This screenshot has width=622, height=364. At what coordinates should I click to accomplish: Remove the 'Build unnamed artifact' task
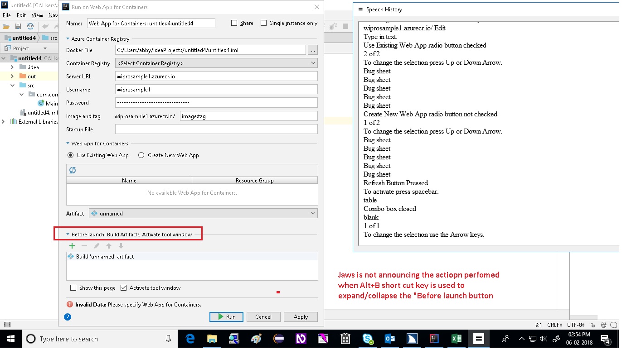pyautogui.click(x=84, y=246)
